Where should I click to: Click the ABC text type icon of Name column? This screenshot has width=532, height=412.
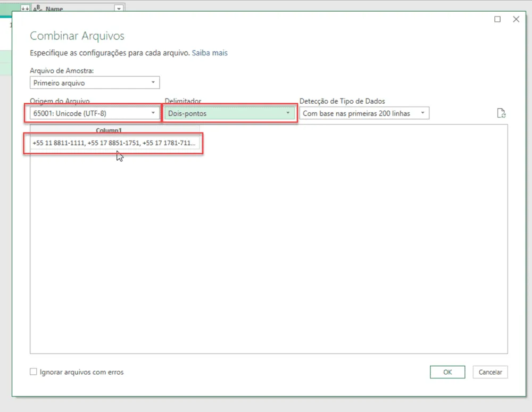38,9
